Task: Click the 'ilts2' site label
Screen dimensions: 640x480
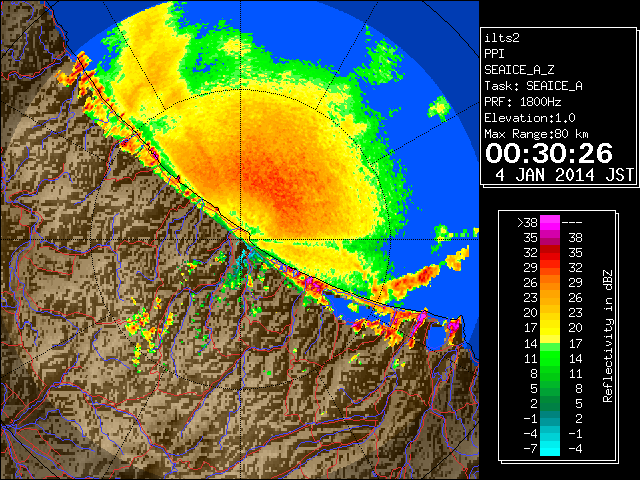Action: (x=502, y=38)
